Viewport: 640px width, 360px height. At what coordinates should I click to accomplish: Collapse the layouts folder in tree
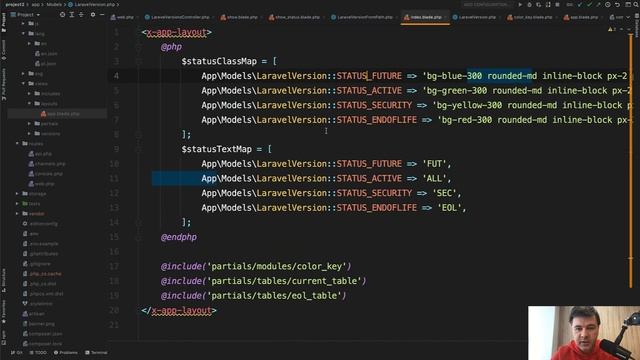click(29, 104)
